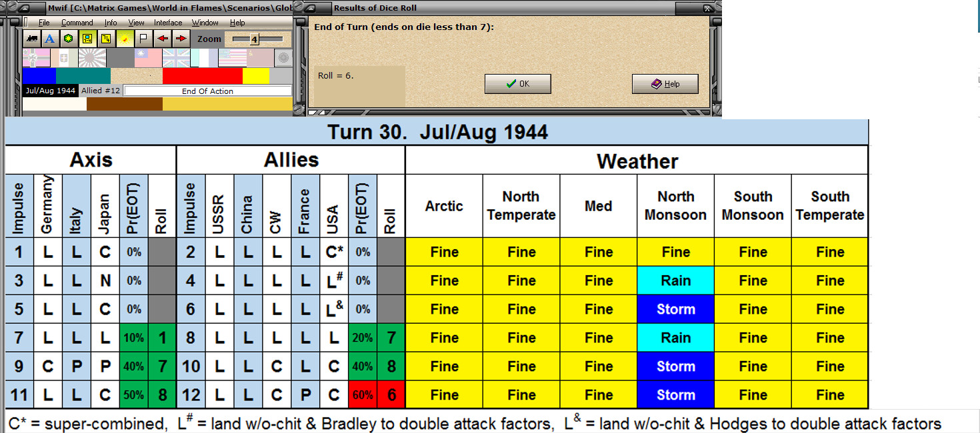The height and width of the screenshot is (433, 980).
Task: Open the Help menu in Mwif
Action: [x=237, y=23]
